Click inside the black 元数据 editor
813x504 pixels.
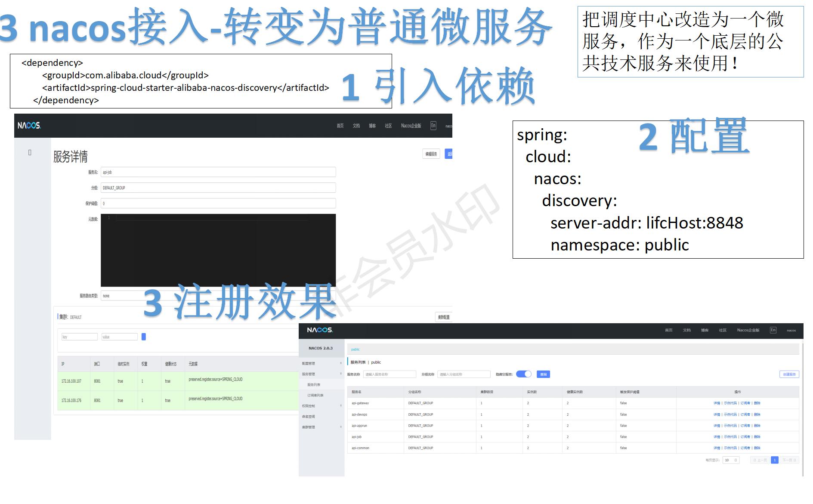coord(218,250)
